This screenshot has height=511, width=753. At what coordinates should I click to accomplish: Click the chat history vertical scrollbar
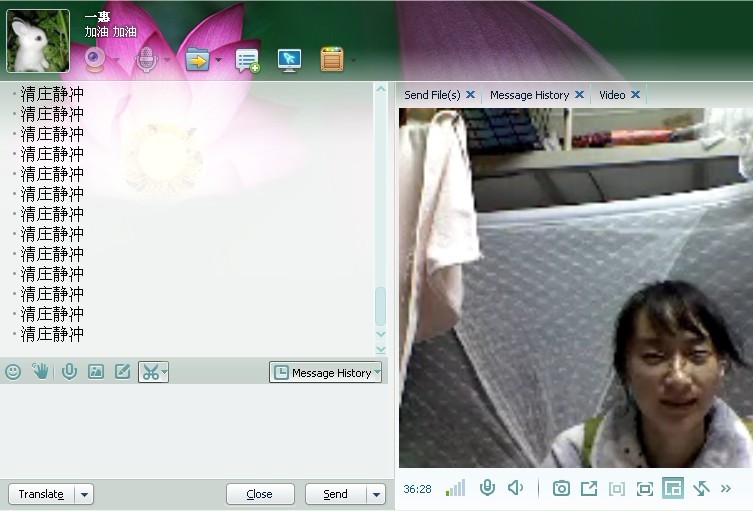click(x=380, y=305)
